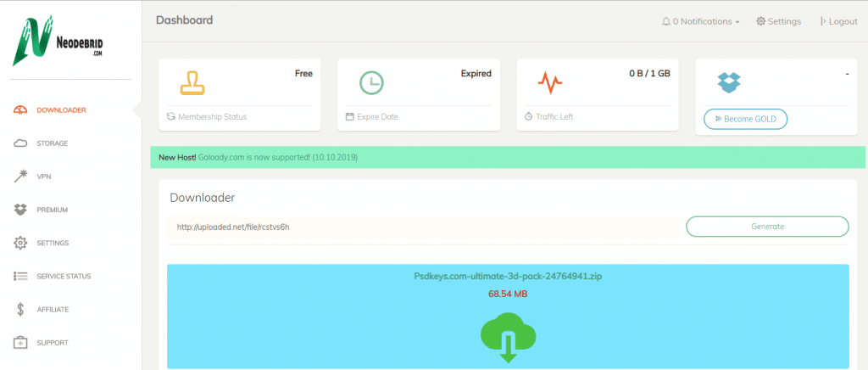Click the yellow stamp membership icon
The width and height of the screenshot is (868, 370).
[x=192, y=82]
